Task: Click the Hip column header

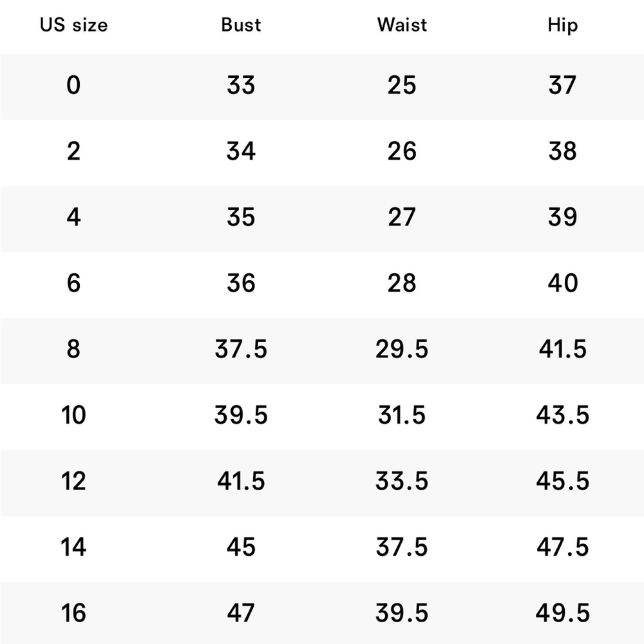Action: coord(563,26)
